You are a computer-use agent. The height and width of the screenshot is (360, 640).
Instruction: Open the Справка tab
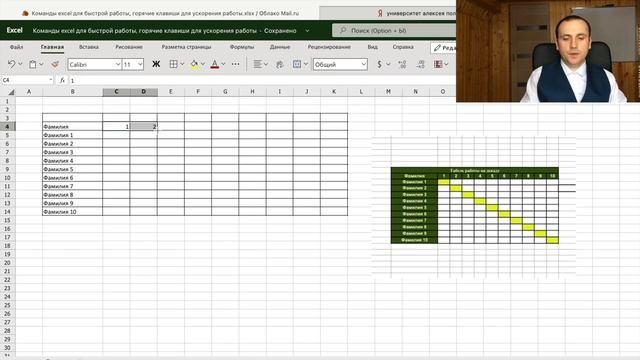[403, 47]
